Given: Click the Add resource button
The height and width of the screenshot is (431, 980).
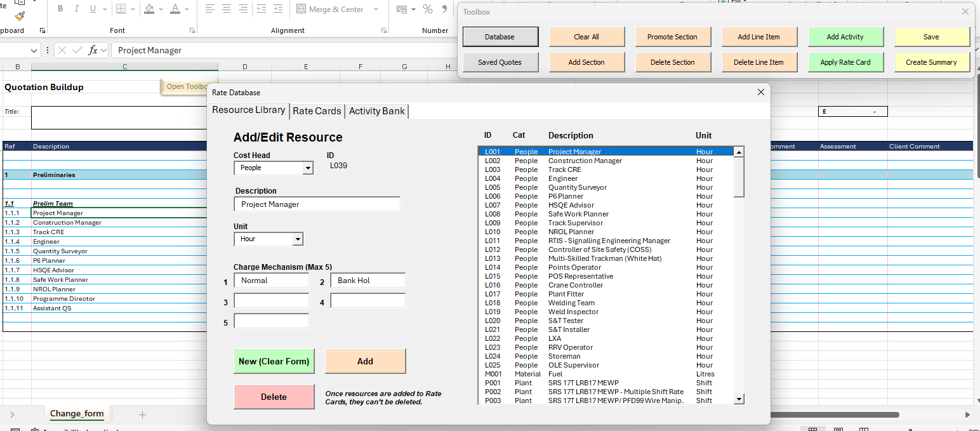Looking at the screenshot, I should tap(366, 361).
